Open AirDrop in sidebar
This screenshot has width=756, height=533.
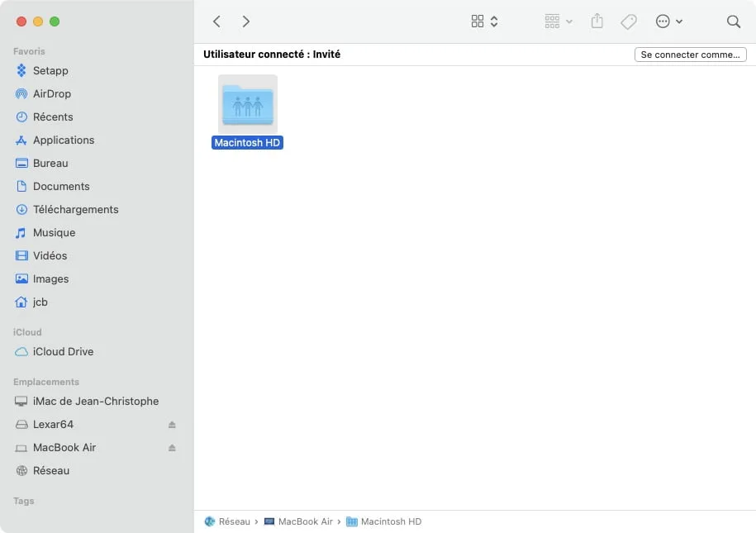pyautogui.click(x=52, y=93)
